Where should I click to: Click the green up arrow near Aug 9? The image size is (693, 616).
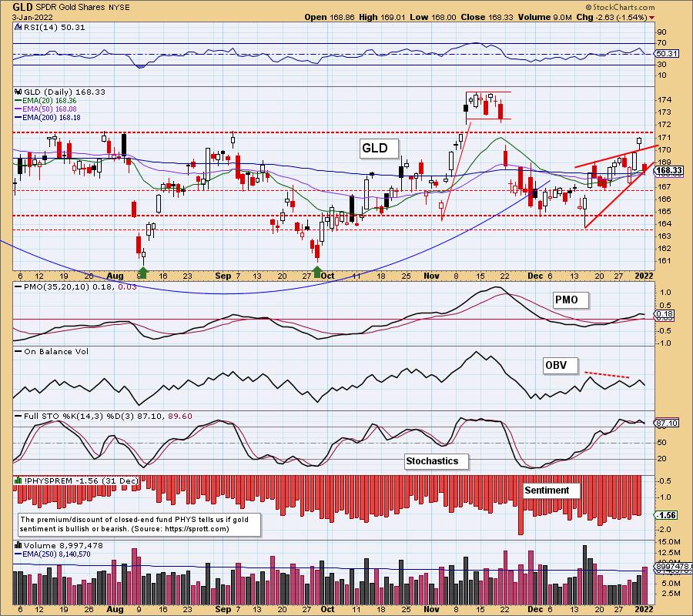pos(142,271)
